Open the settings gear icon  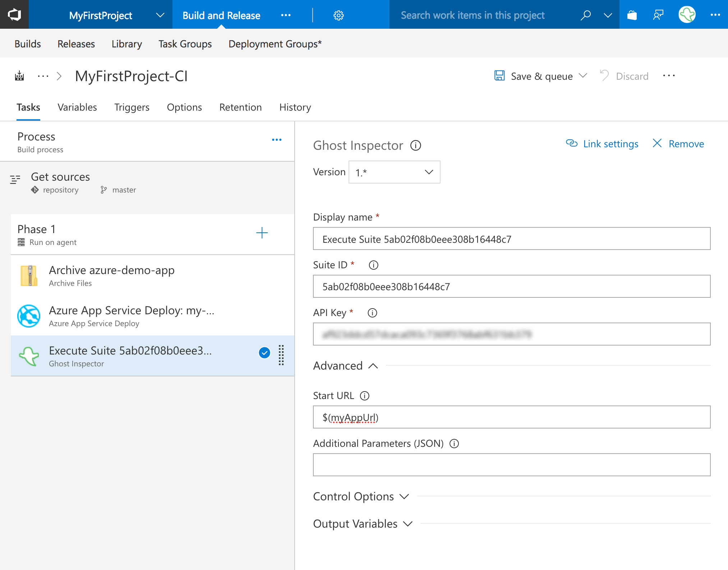tap(338, 15)
